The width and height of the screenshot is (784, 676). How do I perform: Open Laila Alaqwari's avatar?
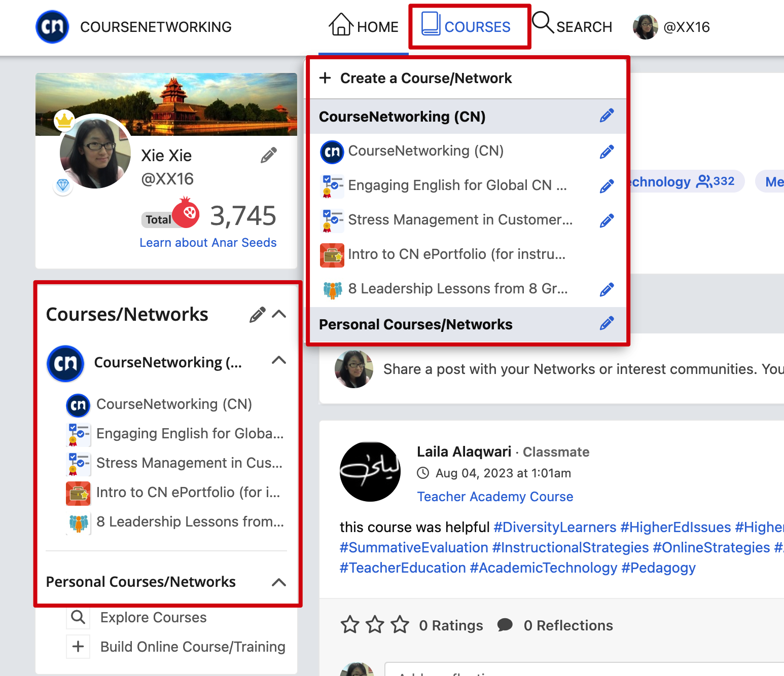coord(370,472)
